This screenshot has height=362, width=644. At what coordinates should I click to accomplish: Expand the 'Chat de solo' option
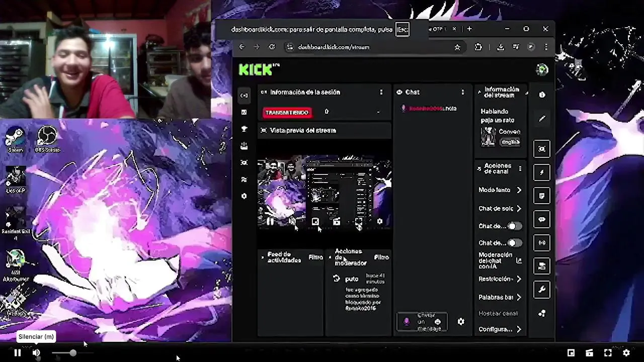pos(500,208)
